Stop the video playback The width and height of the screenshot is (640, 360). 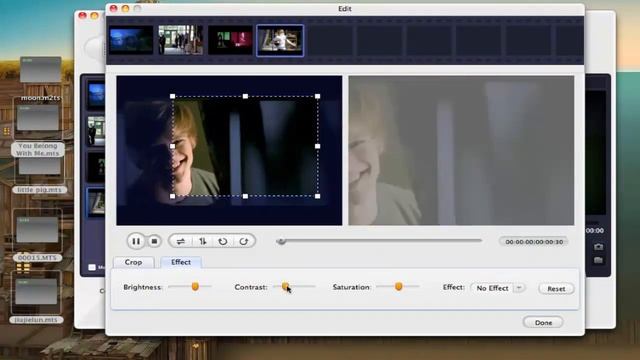click(x=154, y=241)
